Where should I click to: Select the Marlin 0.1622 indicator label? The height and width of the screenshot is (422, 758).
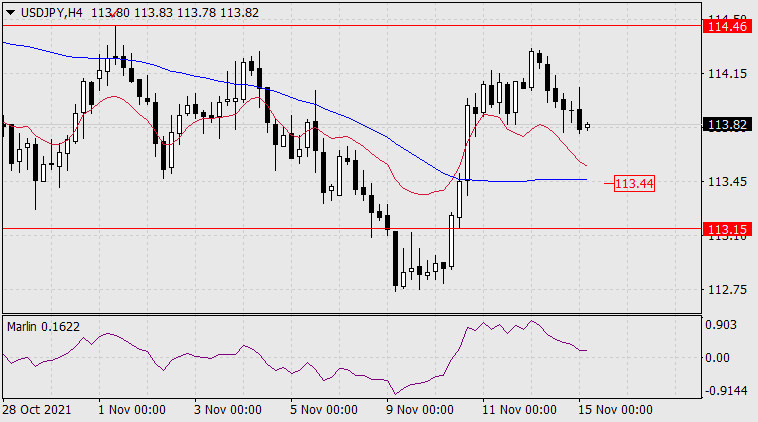click(x=44, y=327)
